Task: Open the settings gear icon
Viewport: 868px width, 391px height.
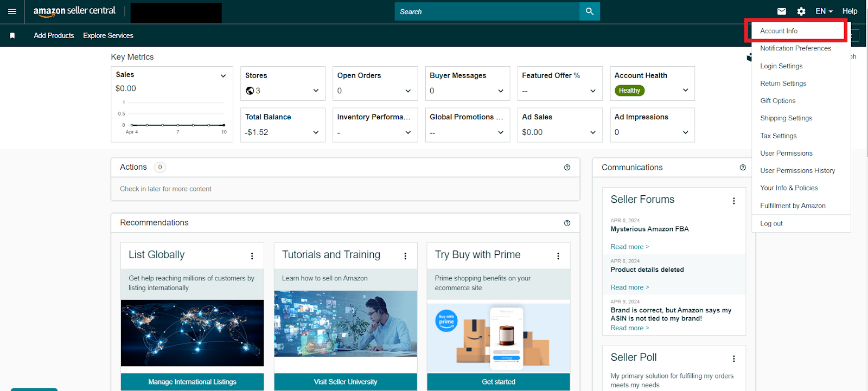Action: point(801,11)
